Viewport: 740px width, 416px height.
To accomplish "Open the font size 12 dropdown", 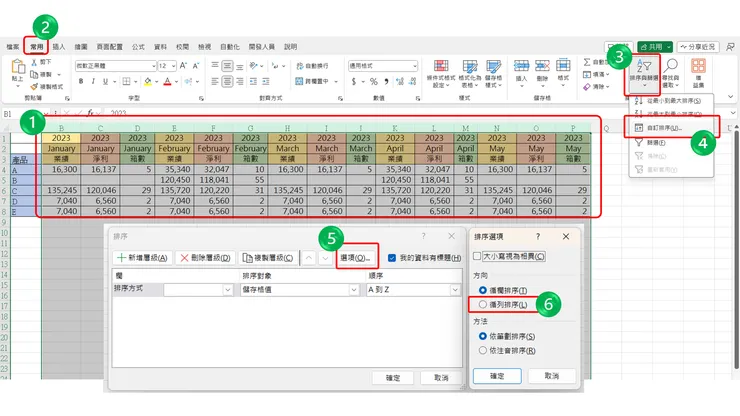I will coord(174,66).
